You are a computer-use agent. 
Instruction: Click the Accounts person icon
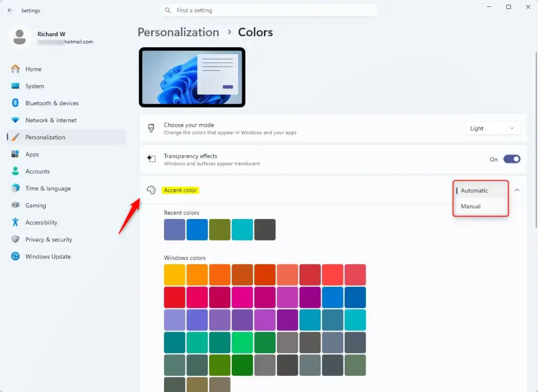15,171
